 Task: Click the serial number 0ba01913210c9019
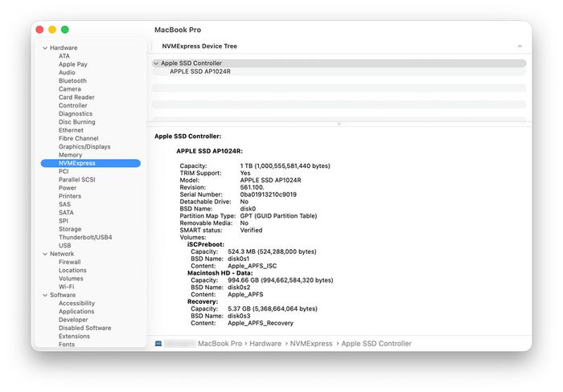[x=268, y=194]
